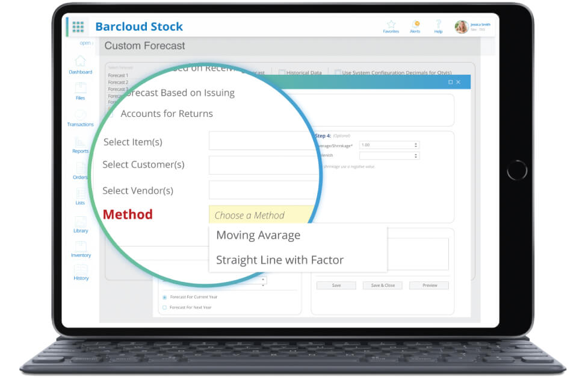Click the red Method label
The height and width of the screenshot is (379, 588).
click(x=128, y=215)
